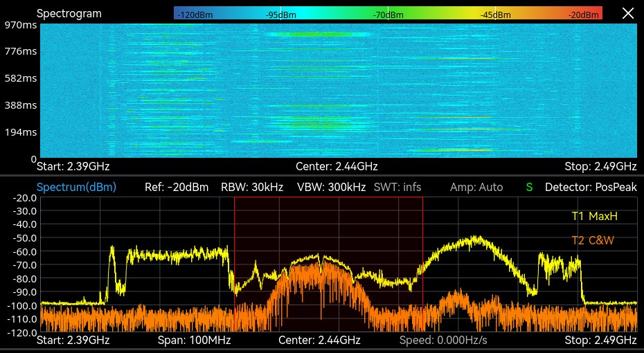The height and width of the screenshot is (353, 644).
Task: Click spectrogram Center: 2.44GHz label
Action: tap(337, 166)
